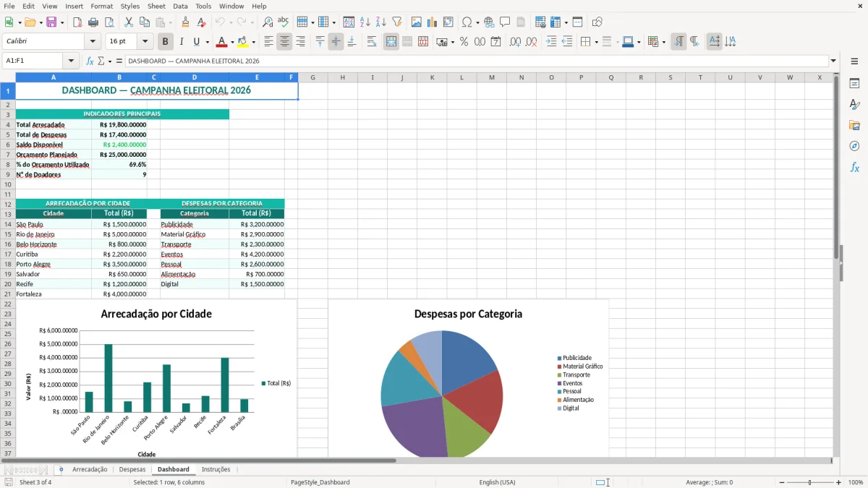Open background color dropdown arrow
868x488 pixels.
click(x=253, y=43)
